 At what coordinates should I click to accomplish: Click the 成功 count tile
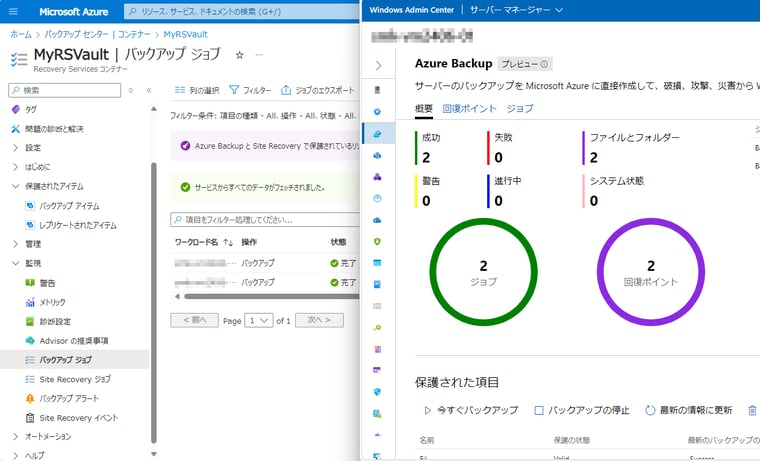coord(429,148)
